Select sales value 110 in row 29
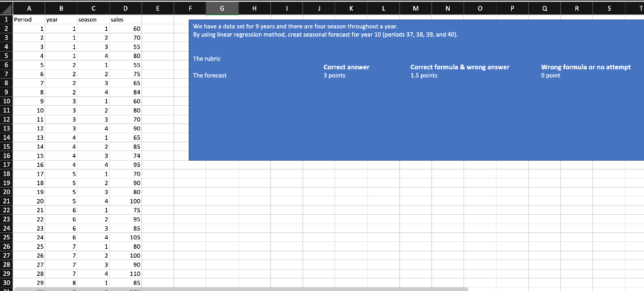 click(125, 274)
